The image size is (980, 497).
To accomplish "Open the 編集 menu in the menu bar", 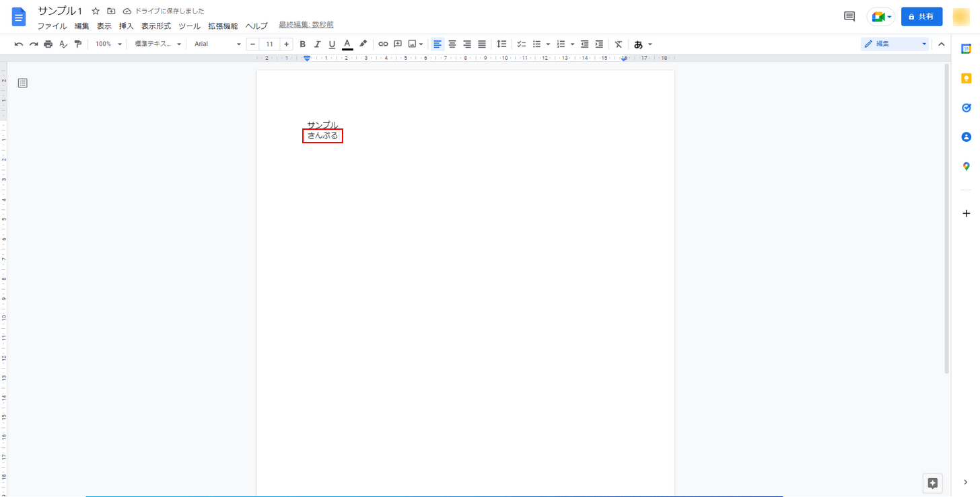I will pyautogui.click(x=81, y=26).
